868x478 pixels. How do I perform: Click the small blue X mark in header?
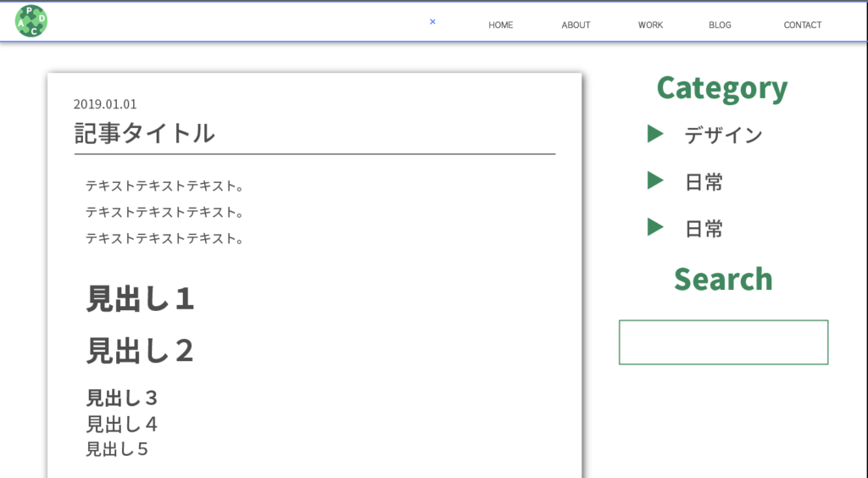432,22
